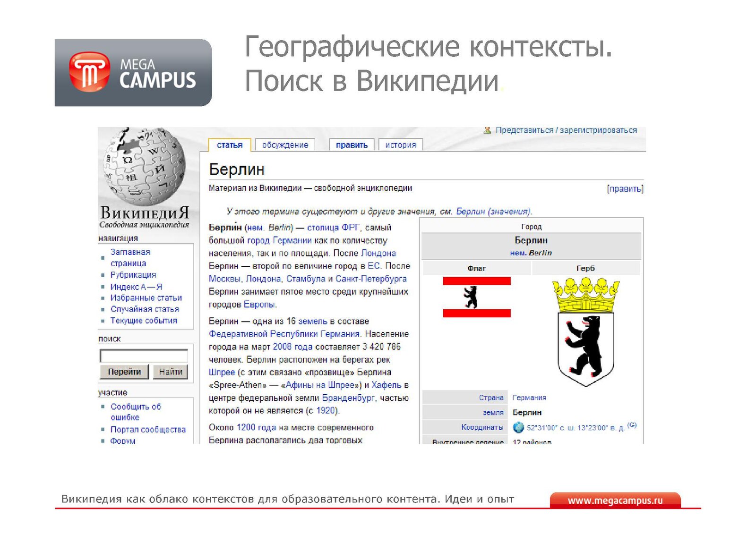Screen dimensions: 756x534
Task: Follow the Европы link
Action: tap(259, 305)
